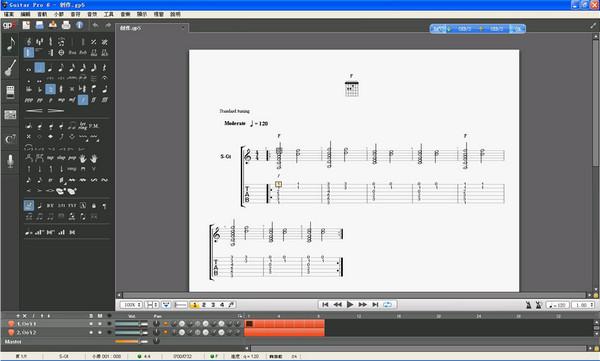Click the redo arrow icon

tap(108, 26)
